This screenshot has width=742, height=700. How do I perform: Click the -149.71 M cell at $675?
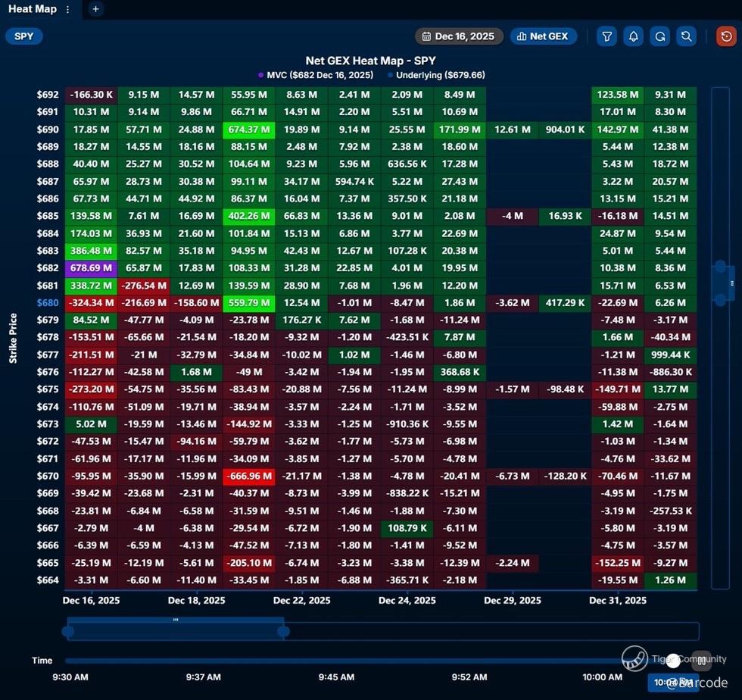tap(618, 389)
